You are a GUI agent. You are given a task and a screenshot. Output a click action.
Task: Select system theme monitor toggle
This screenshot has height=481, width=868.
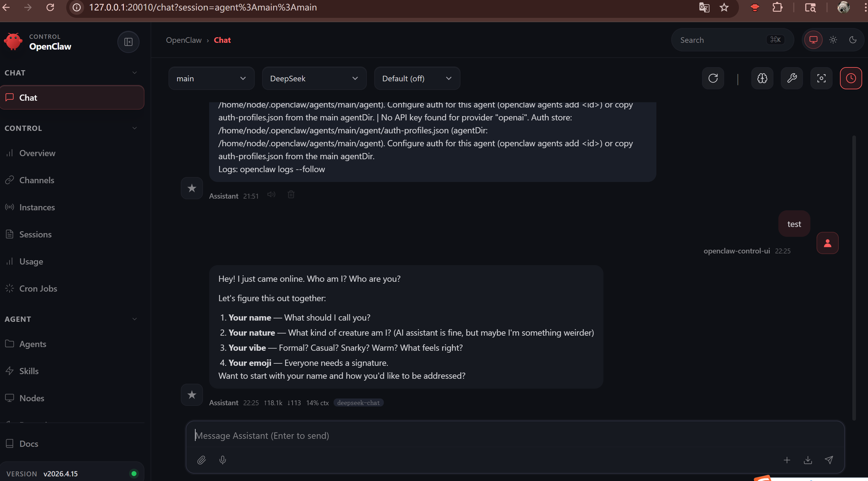(x=813, y=40)
